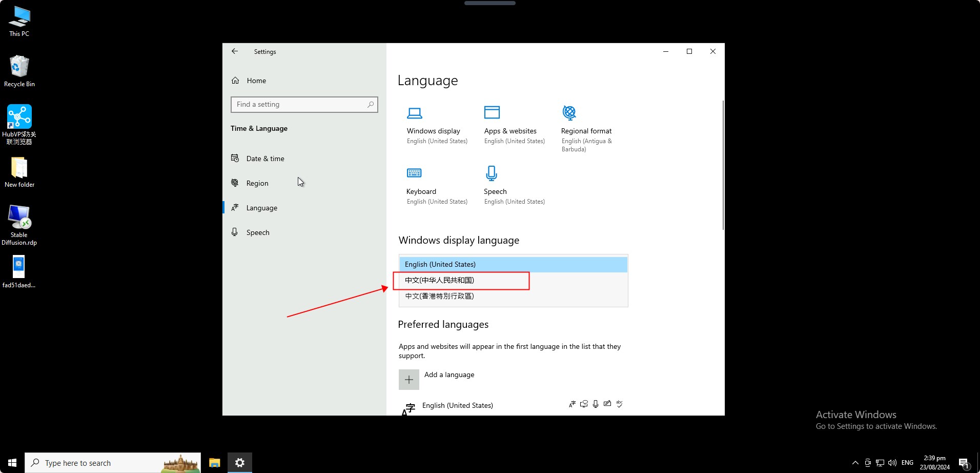The width and height of the screenshot is (980, 473).
Task: Click the search magnifier in Find a setting
Action: [x=371, y=105]
